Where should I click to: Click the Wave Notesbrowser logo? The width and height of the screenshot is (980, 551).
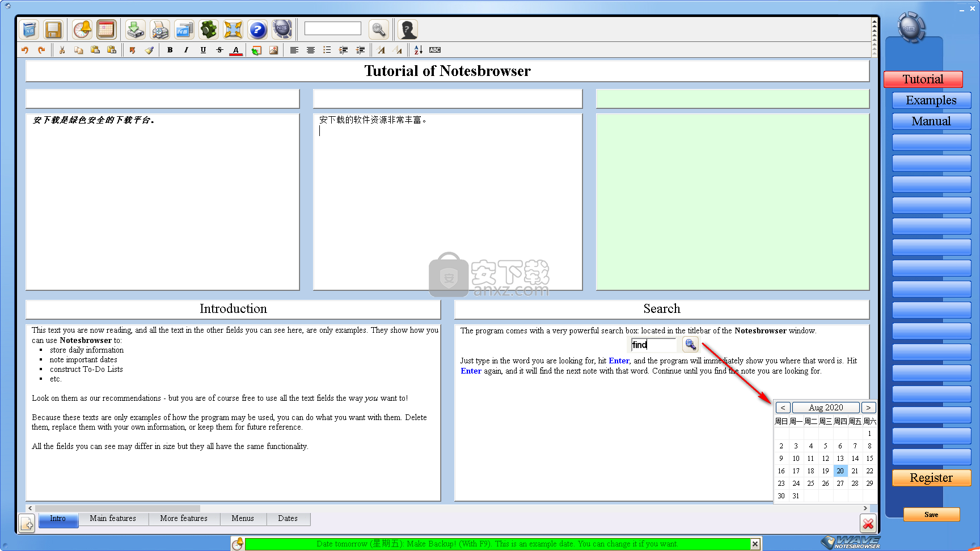tap(851, 542)
